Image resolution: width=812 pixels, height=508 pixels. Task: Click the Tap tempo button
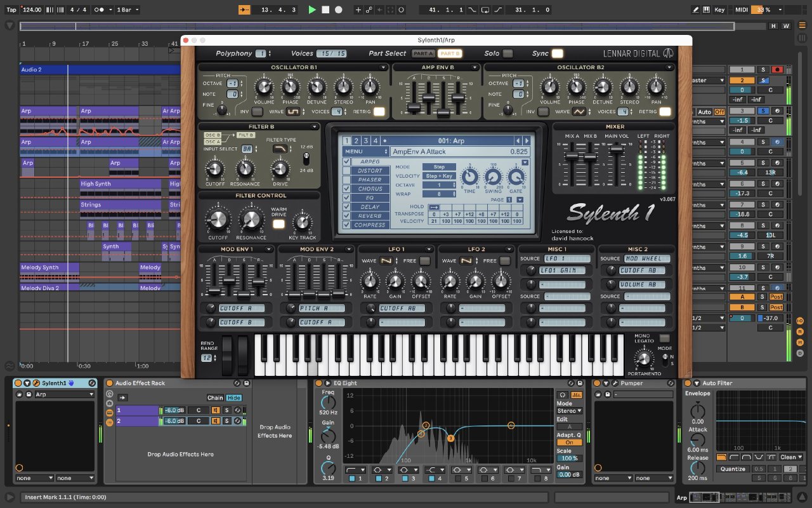point(11,10)
